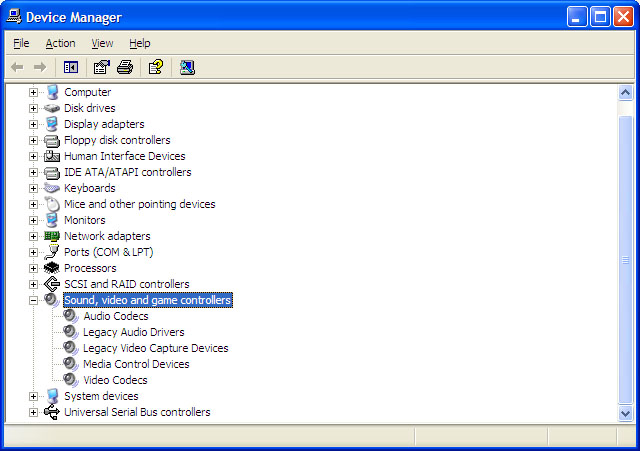The image size is (640, 451).
Task: Open the Help toolbar icon
Action: tap(156, 67)
